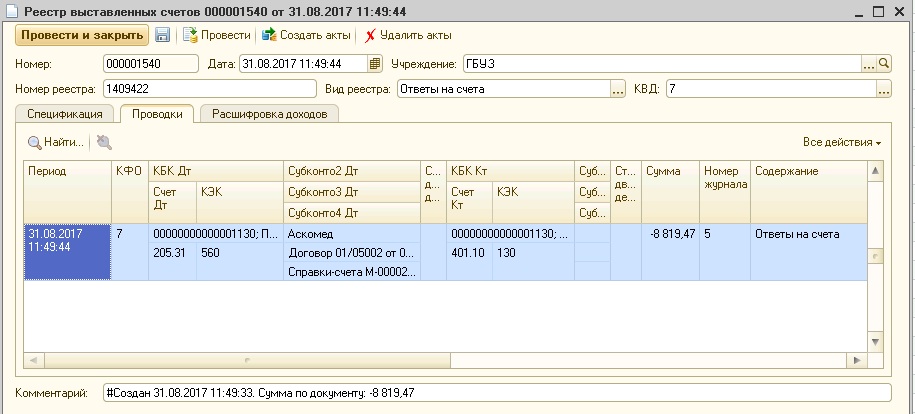Open selection list for Вид реестра
This screenshot has height=414, width=915.
(618, 89)
